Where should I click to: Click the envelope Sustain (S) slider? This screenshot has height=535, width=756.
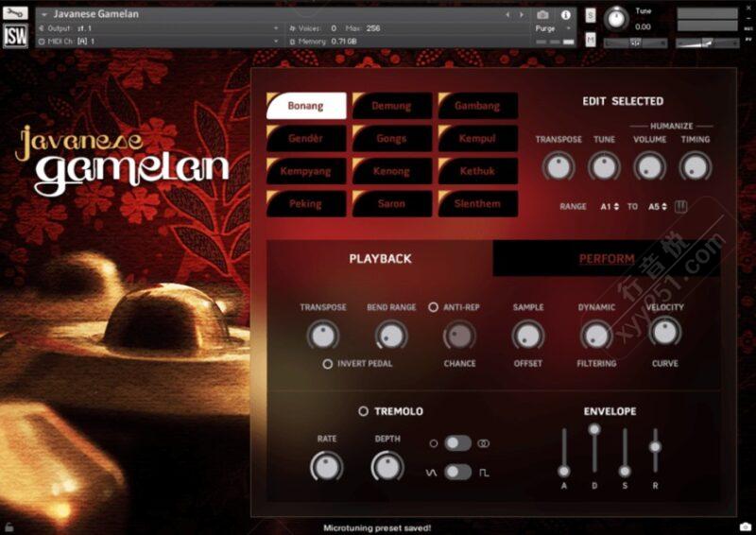(x=625, y=471)
